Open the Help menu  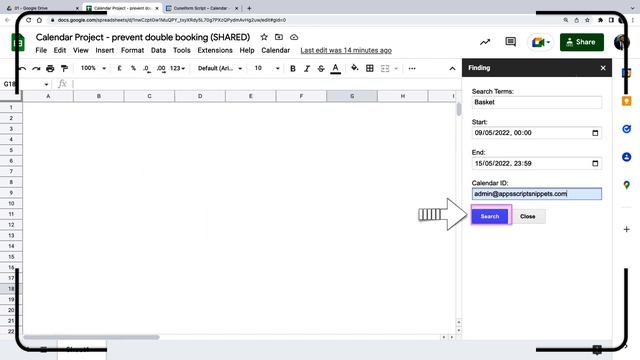247,50
